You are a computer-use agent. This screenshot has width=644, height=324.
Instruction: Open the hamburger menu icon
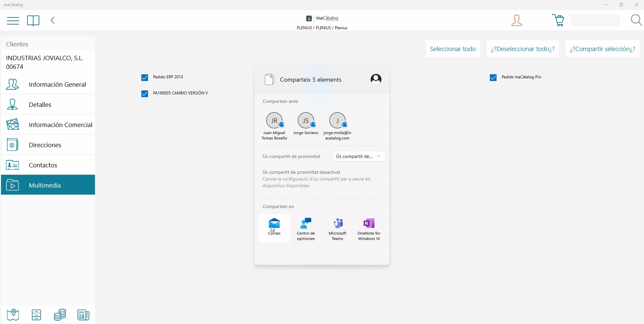(x=13, y=21)
